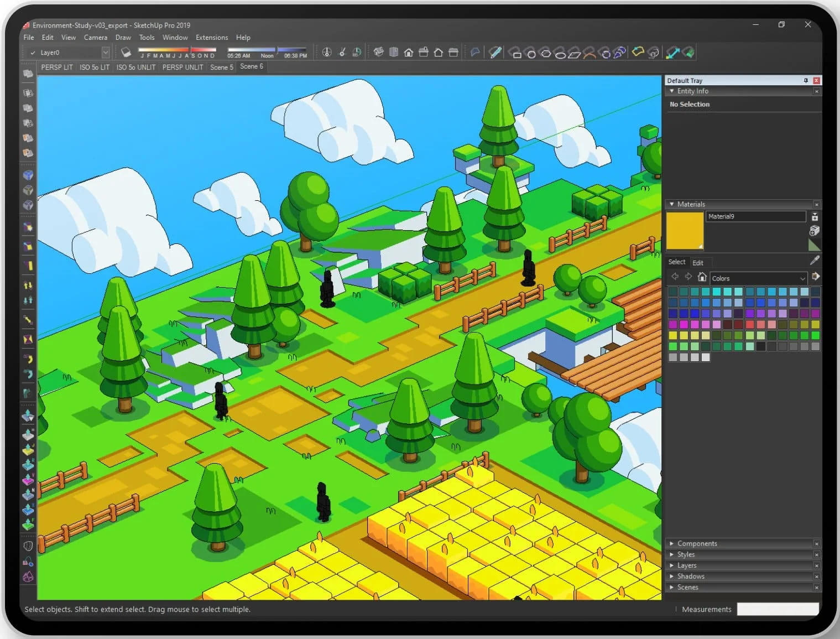Viewport: 840px width, 639px height.
Task: Select the freehand pencil draw tool
Action: (x=495, y=53)
